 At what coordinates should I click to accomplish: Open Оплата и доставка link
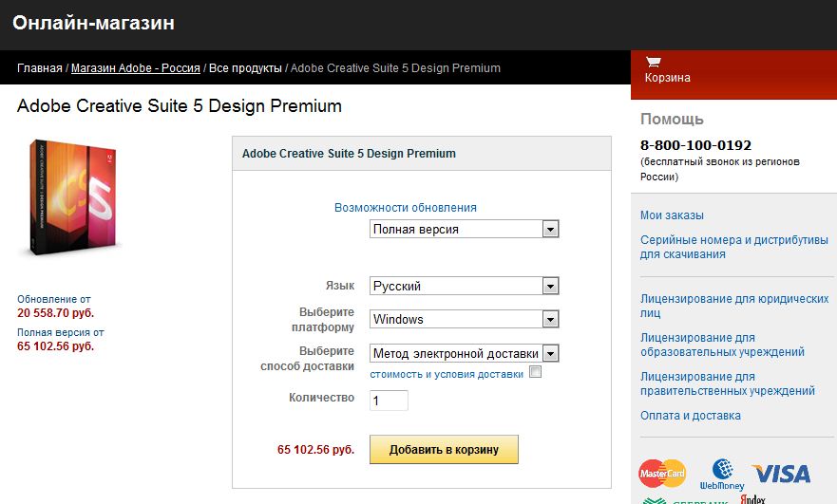pyautogui.click(x=690, y=416)
